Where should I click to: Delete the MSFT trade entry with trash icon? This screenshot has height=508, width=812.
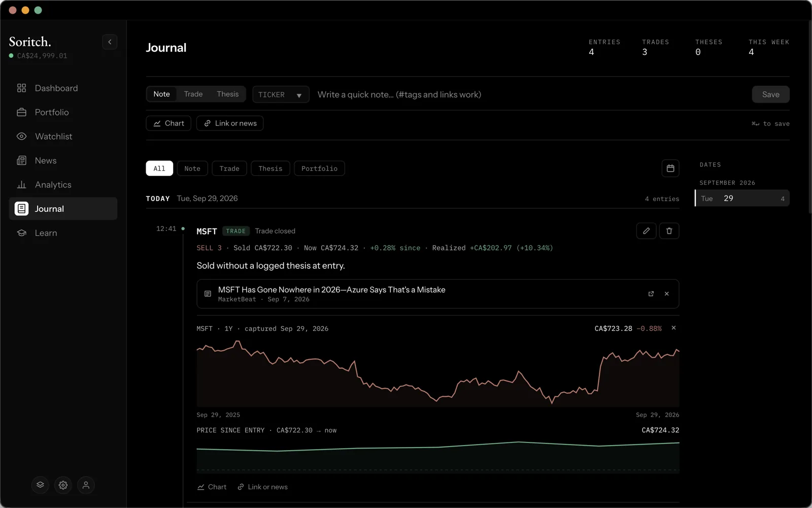669,231
